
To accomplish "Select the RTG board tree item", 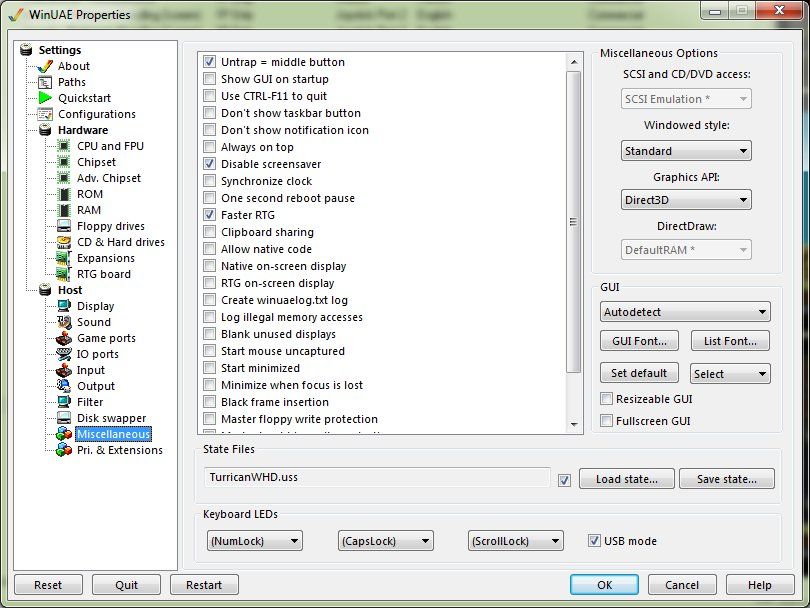I will pyautogui.click(x=103, y=274).
